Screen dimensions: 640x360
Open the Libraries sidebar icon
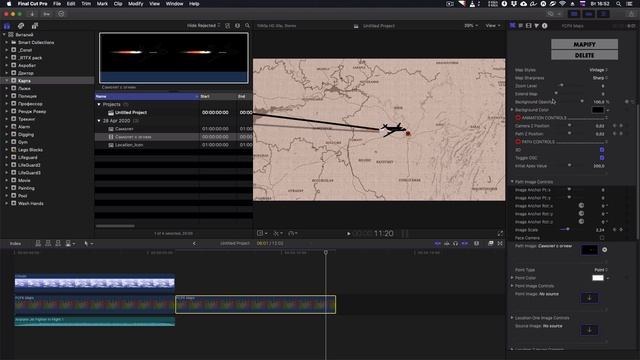point(7,26)
